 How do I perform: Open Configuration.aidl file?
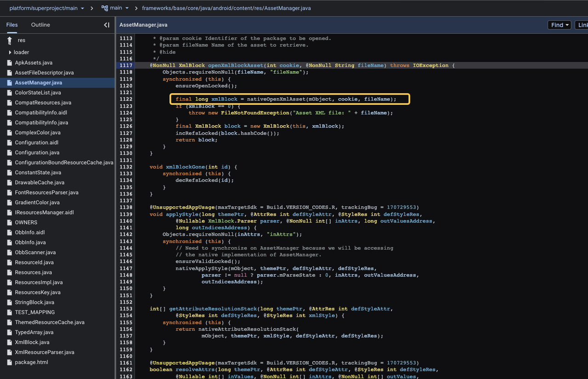36,142
